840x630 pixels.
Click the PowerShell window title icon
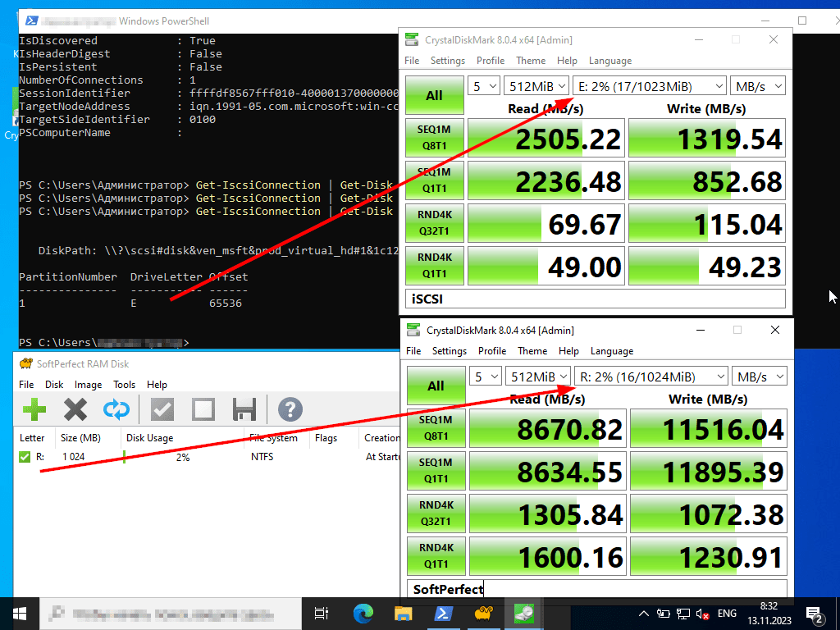tap(32, 21)
